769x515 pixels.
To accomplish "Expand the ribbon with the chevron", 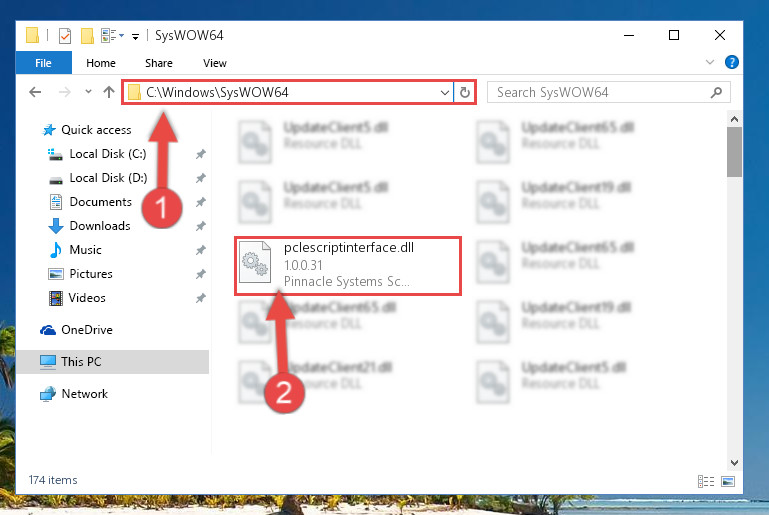I will [x=710, y=62].
